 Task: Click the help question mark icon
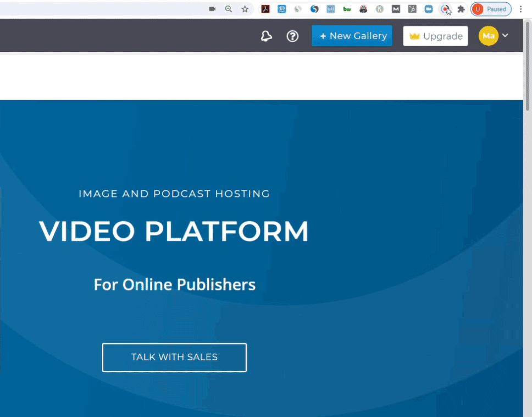(x=292, y=36)
